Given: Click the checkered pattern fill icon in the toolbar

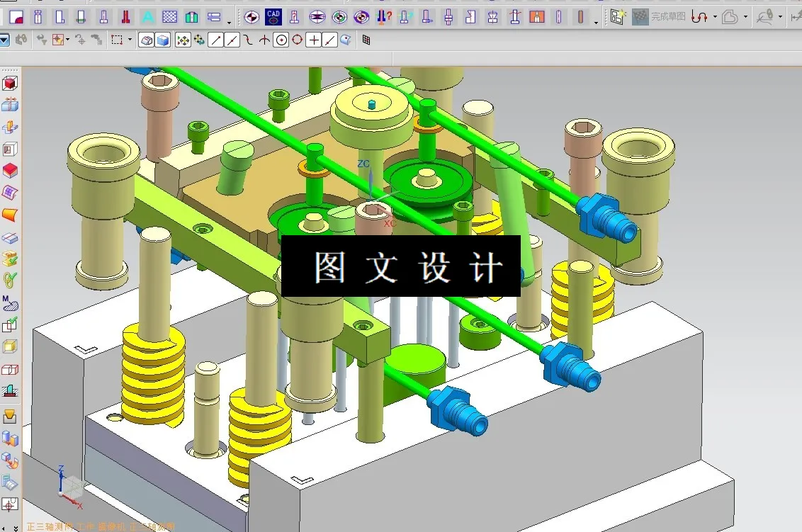Looking at the screenshot, I should (x=169, y=17).
